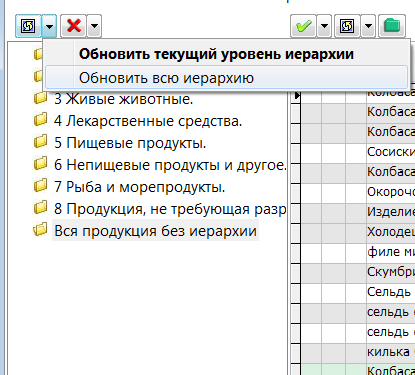
Task: Click folder icon of 'Непищевые продукты'
Action: click(x=40, y=164)
